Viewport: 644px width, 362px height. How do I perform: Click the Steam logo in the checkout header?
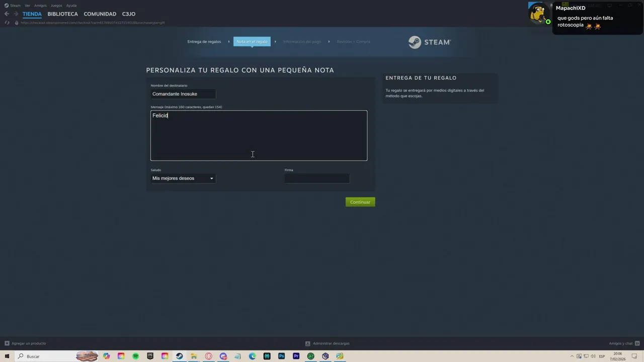point(430,42)
